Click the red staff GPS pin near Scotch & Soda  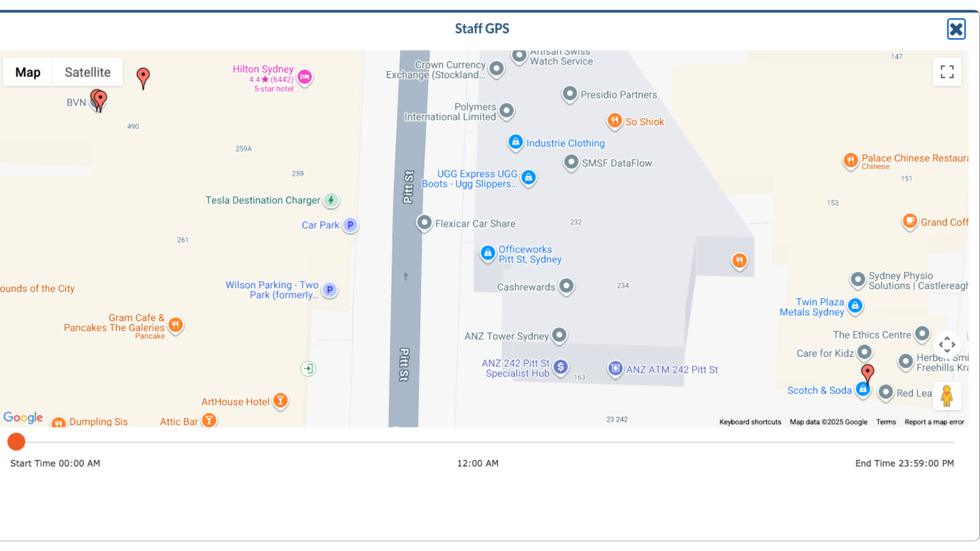click(x=867, y=373)
